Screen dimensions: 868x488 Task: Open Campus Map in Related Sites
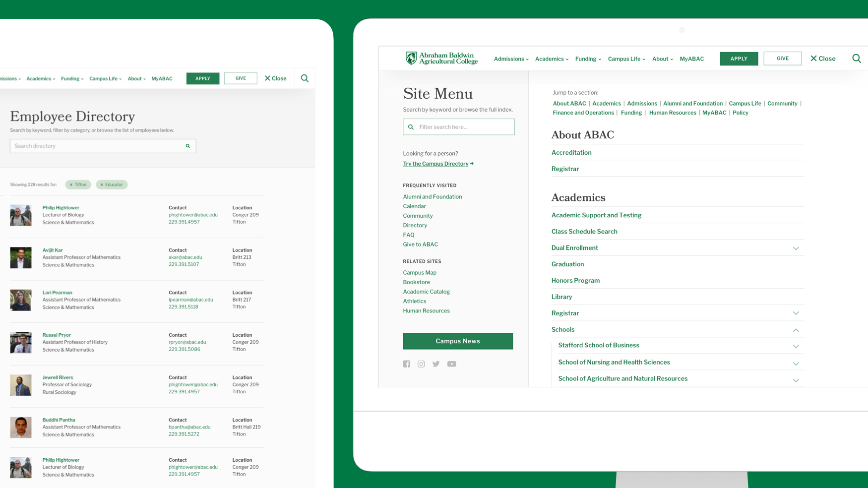point(419,273)
